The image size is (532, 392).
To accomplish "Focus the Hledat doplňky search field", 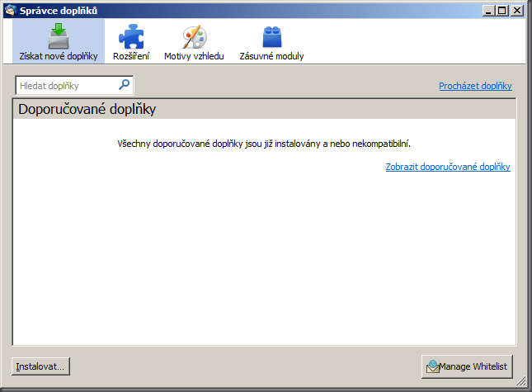I will [x=74, y=86].
